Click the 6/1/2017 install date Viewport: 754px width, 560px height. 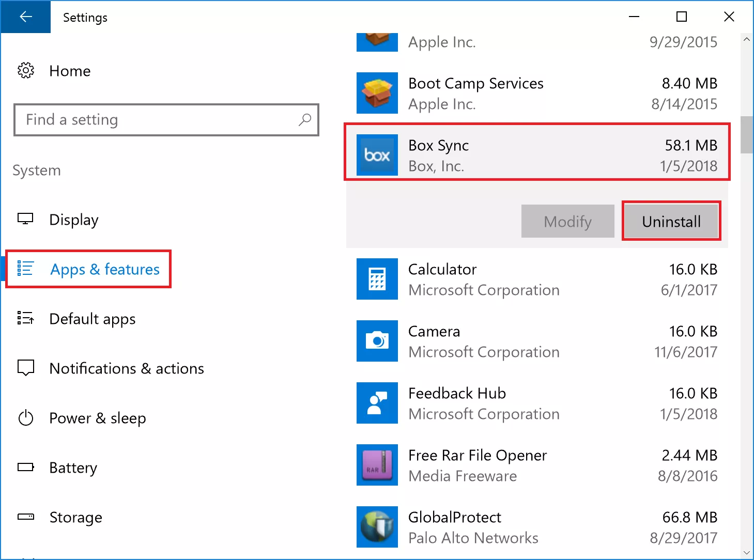(689, 290)
